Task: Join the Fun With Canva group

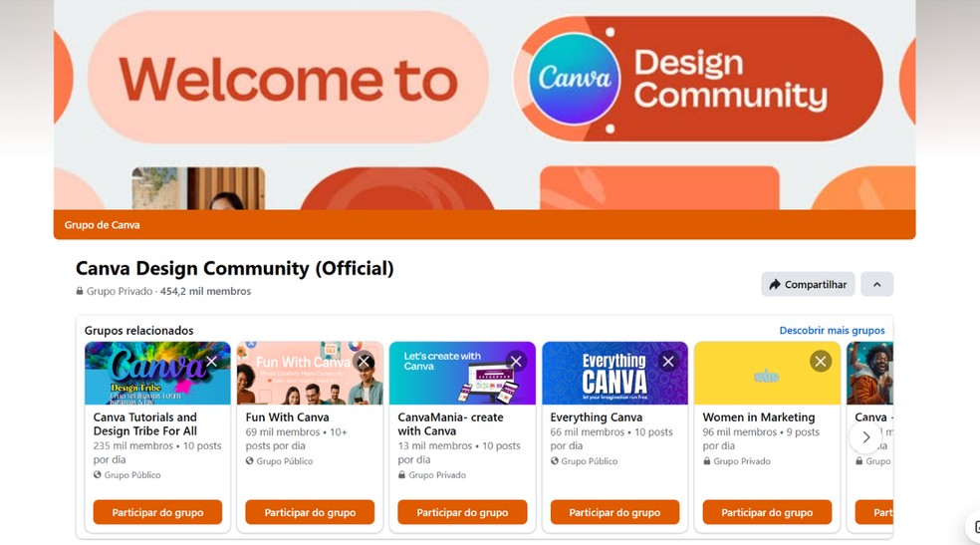Action: (310, 512)
